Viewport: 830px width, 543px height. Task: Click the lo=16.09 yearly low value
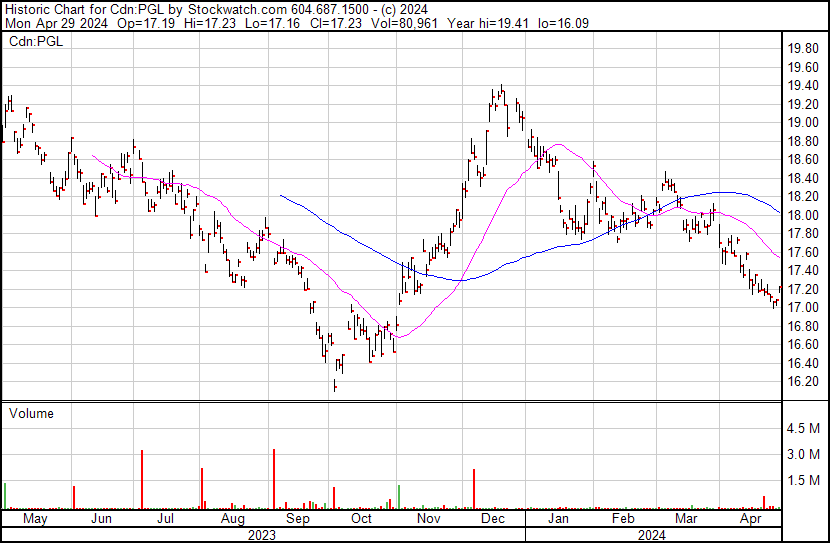(x=564, y=23)
